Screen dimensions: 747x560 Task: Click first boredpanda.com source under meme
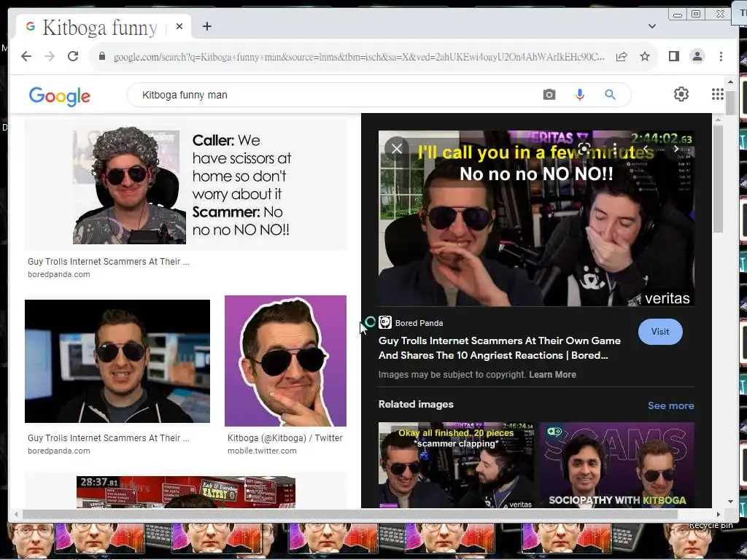pos(58,274)
